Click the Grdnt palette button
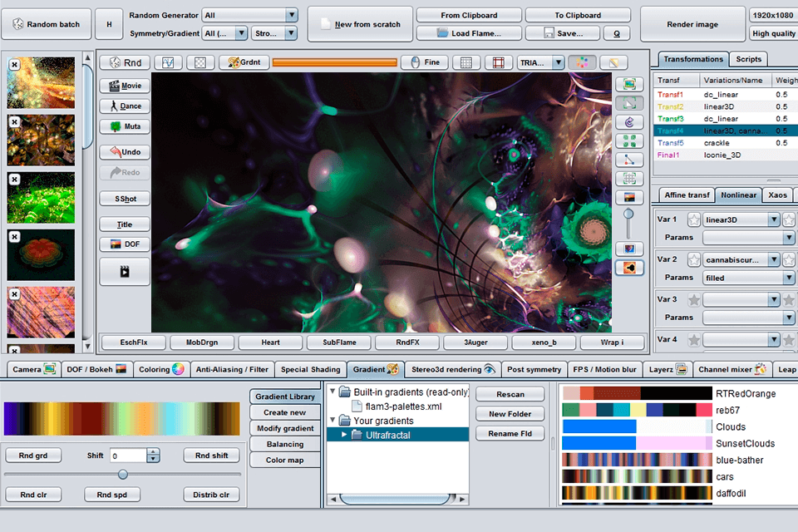 242,62
